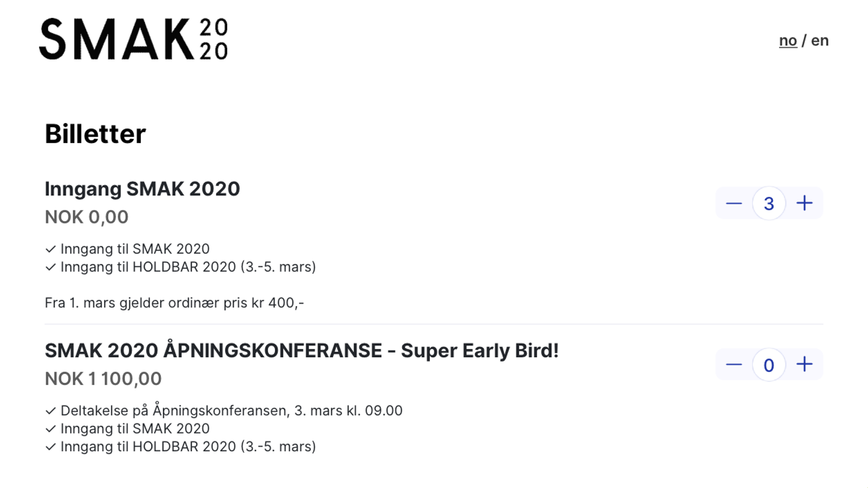The image size is (868, 488).
Task: Click the quantity field showing 3
Action: coord(769,203)
